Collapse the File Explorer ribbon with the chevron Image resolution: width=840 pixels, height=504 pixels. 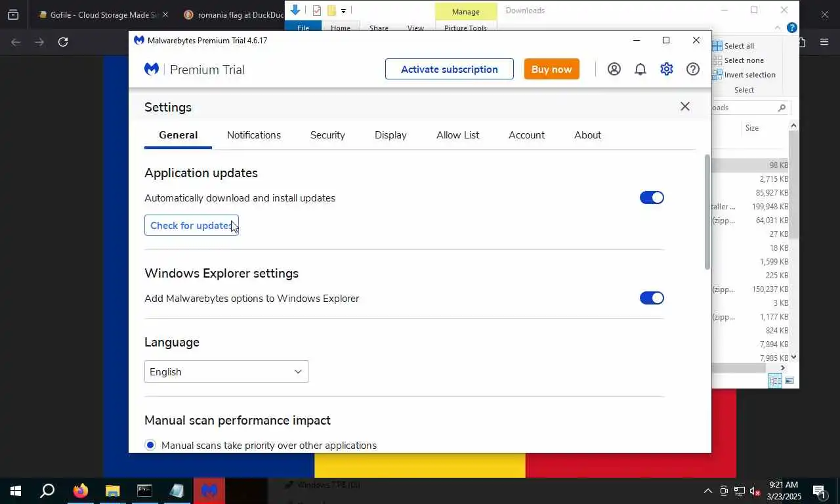tap(778, 28)
